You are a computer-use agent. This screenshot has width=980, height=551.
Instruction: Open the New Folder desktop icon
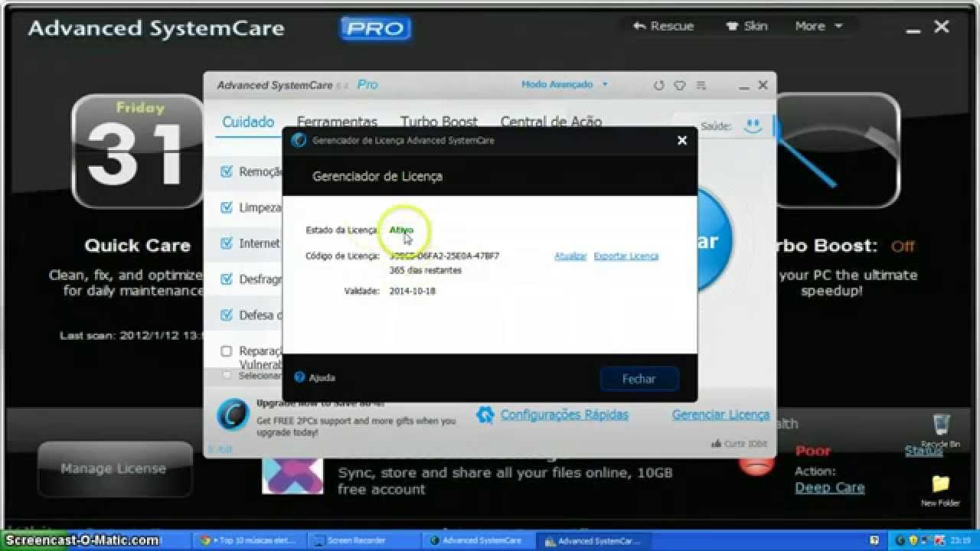point(940,491)
